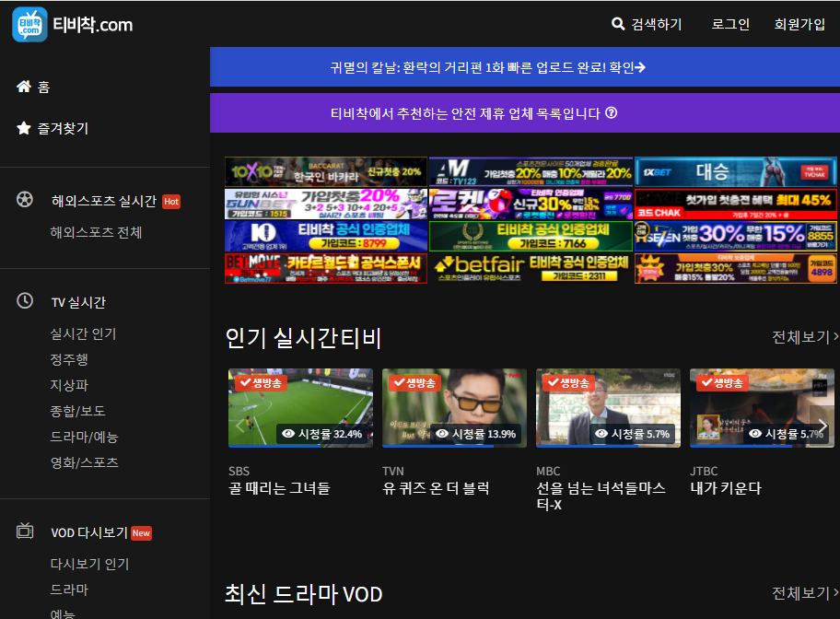Image resolution: width=840 pixels, height=619 pixels.
Task: Select 영화/스포츠 submenu
Action: [x=84, y=462]
